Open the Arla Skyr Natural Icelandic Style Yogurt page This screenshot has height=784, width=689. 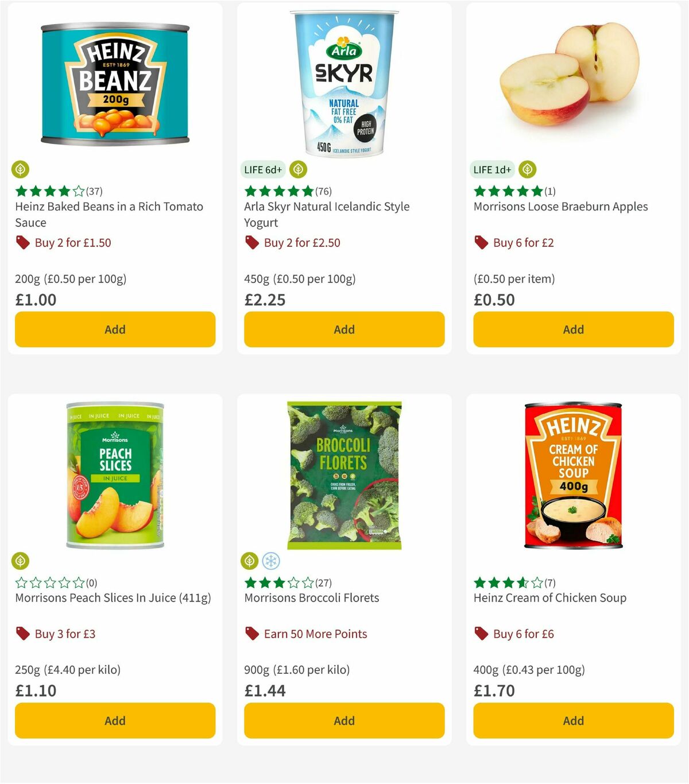pyautogui.click(x=326, y=214)
